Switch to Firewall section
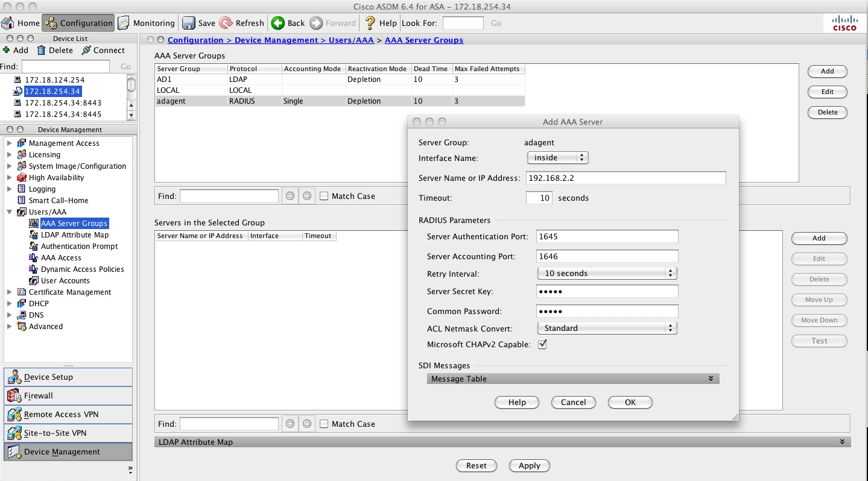This screenshot has width=868, height=481. (x=68, y=395)
